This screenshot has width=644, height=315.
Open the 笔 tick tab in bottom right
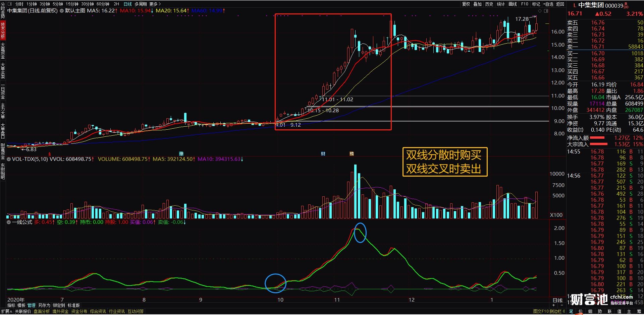571,311
